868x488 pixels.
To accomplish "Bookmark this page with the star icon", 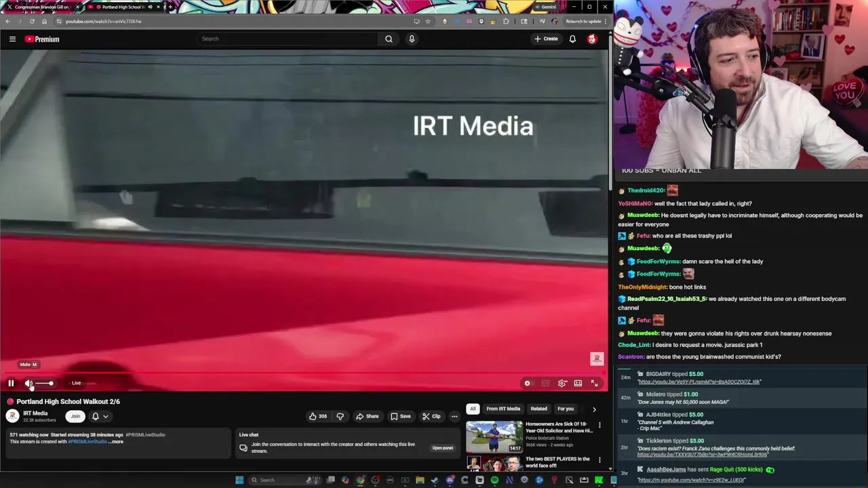I will pyautogui.click(x=428, y=21).
